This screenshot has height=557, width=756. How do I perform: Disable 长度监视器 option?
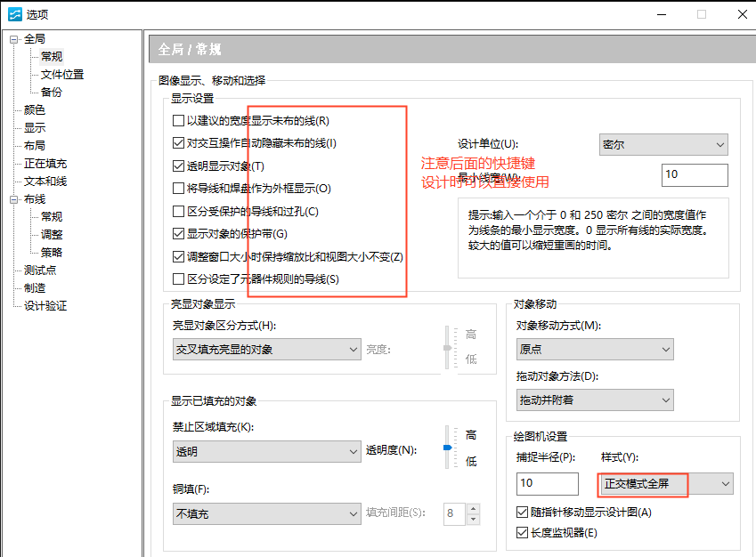click(x=522, y=531)
